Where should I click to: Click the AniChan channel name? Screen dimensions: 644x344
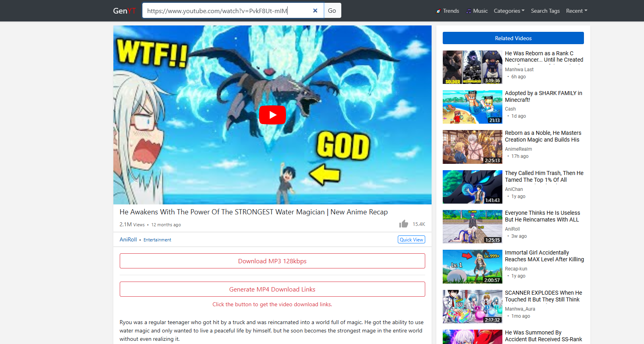pyautogui.click(x=514, y=189)
